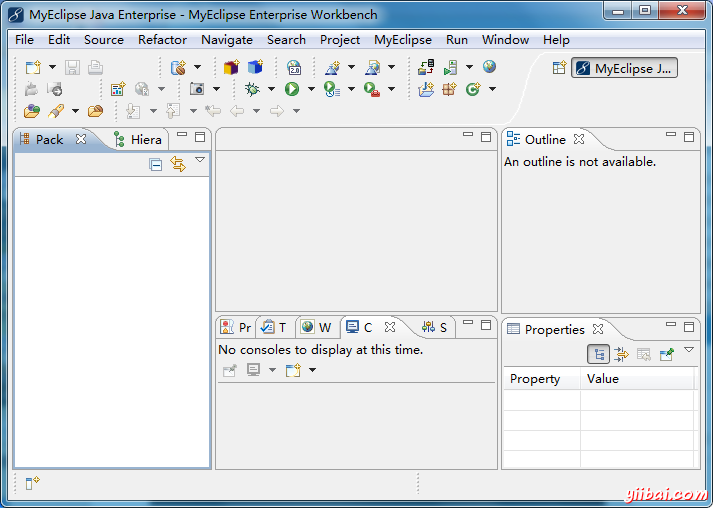
Task: Click the open task folder icon
Action: (95, 111)
